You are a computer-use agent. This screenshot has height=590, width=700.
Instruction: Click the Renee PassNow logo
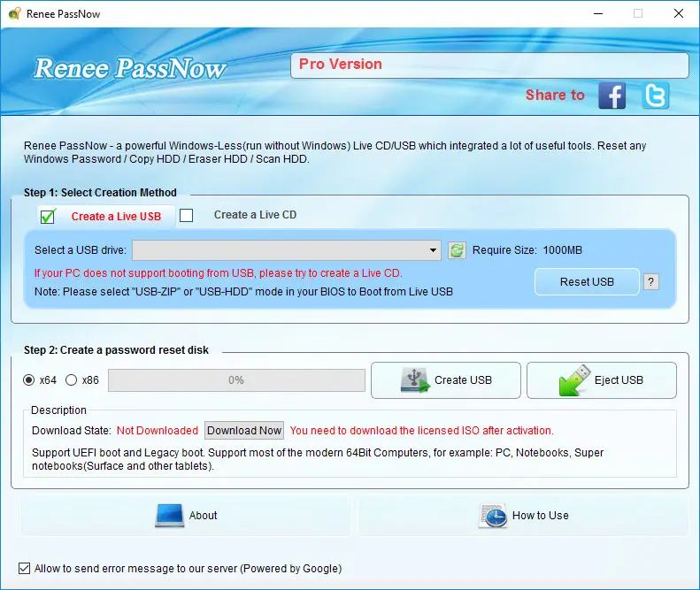pos(130,68)
